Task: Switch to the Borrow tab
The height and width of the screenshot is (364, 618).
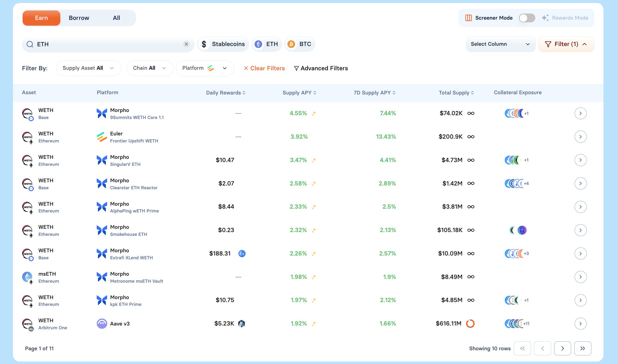Action: point(79,18)
